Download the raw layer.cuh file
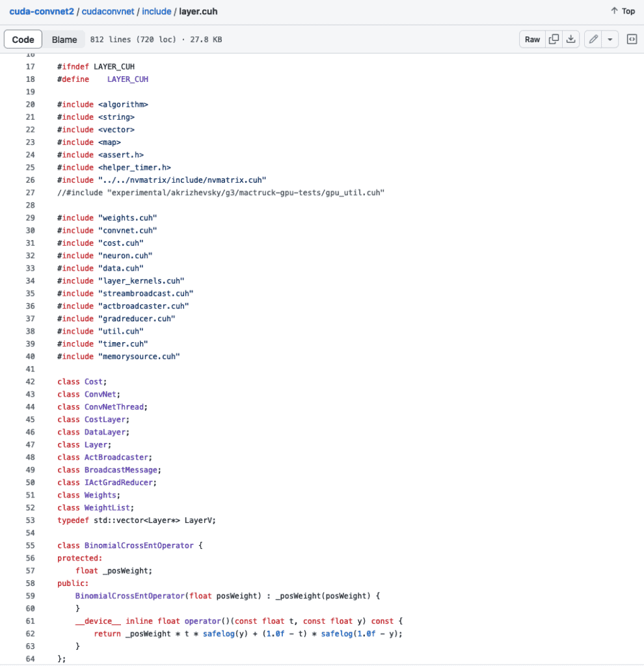This screenshot has width=644, height=666. (x=570, y=39)
